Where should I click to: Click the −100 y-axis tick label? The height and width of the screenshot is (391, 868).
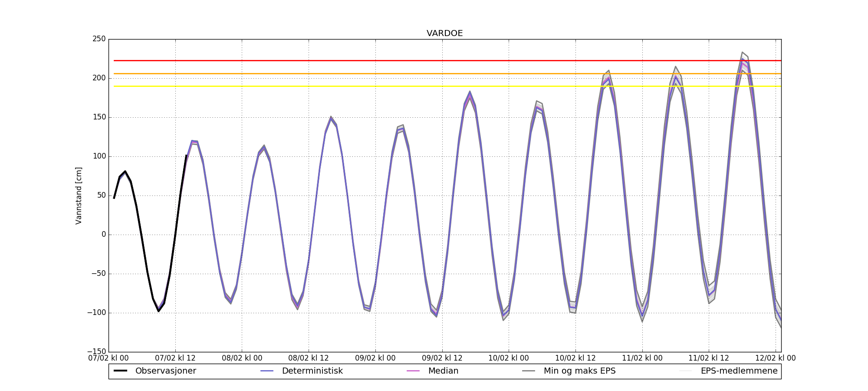[96, 313]
